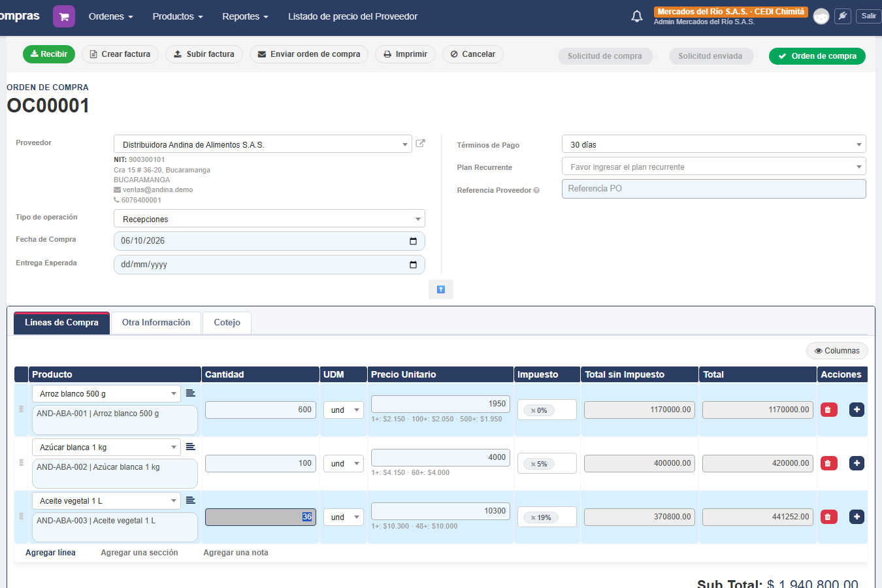882x588 pixels.
Task: Click the Imprimir button
Action: tap(405, 54)
